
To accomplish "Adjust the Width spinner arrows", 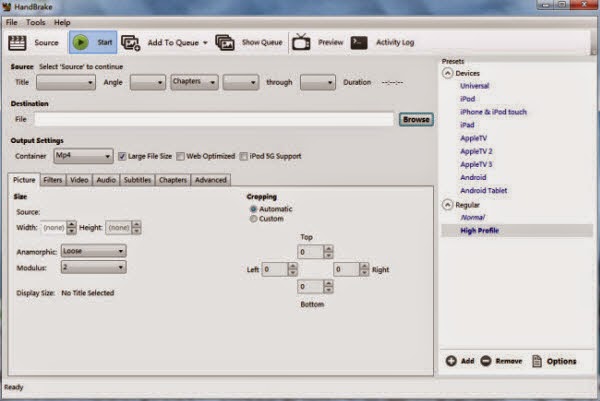I will 71,228.
